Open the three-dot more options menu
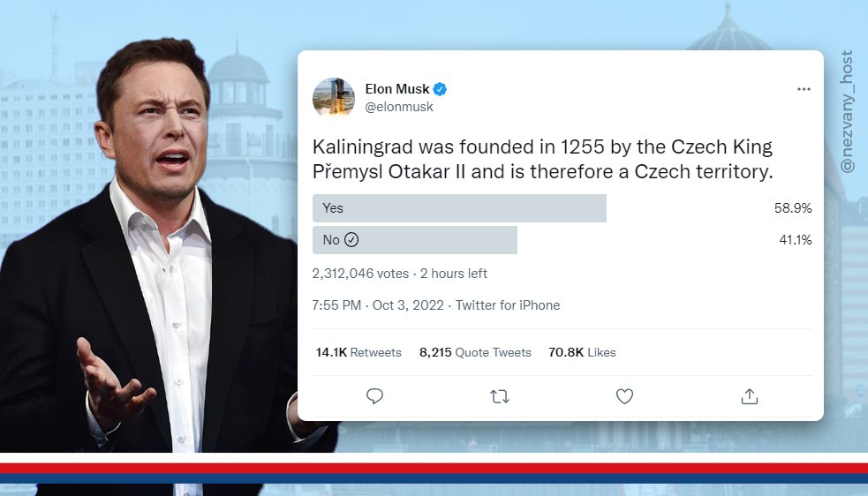Screen dimensions: 868x496 (804, 89)
